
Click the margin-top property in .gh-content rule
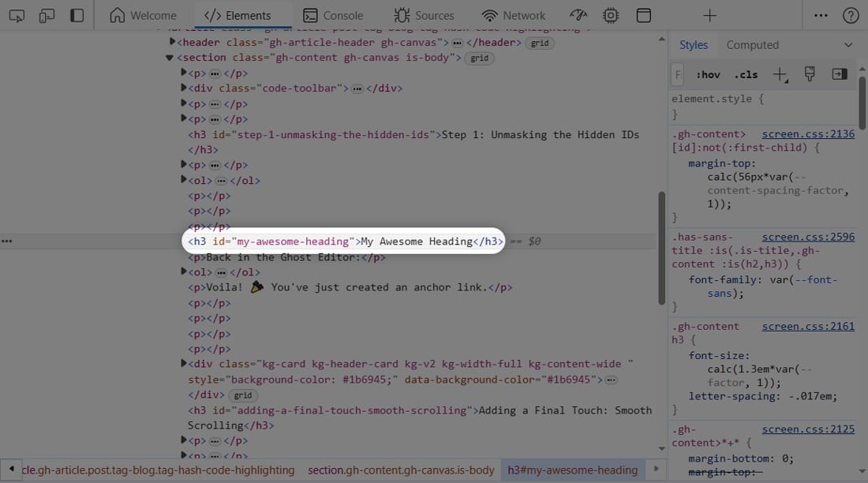722,164
